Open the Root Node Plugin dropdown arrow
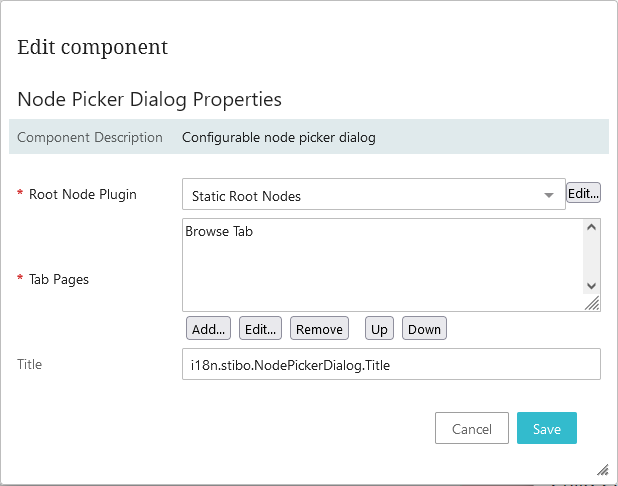The width and height of the screenshot is (618, 486). (549, 195)
